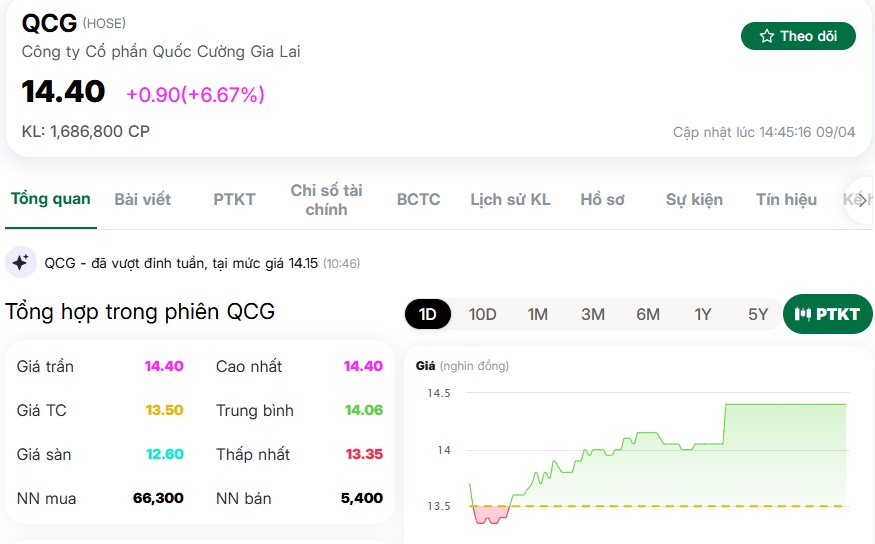Select the 6M chart range
Viewport: 875px width, 544px height.
(x=648, y=314)
